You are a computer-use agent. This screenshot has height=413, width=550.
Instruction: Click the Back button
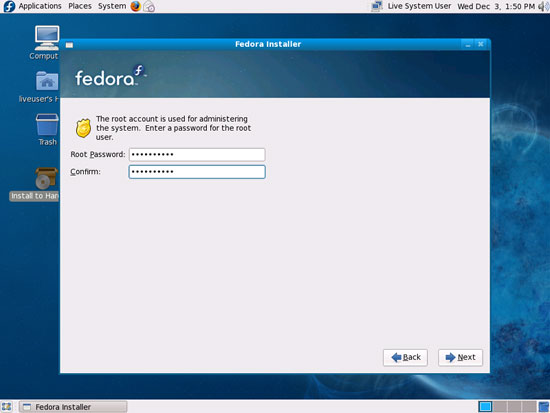tap(405, 358)
